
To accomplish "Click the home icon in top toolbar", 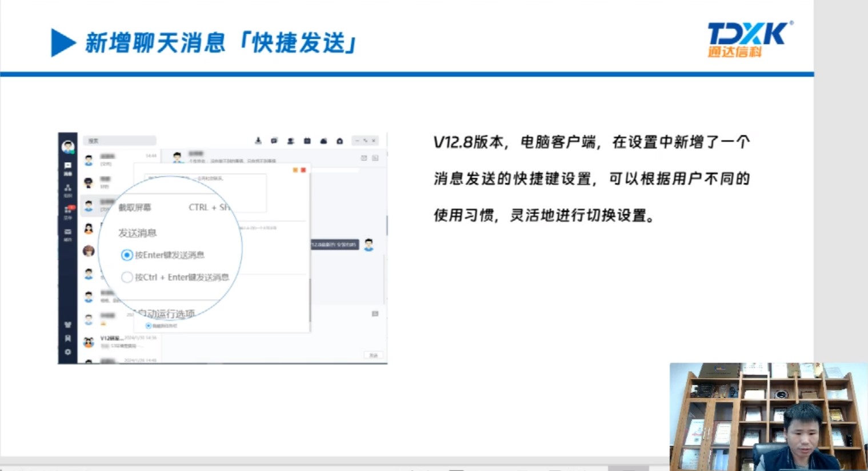I will tap(339, 140).
